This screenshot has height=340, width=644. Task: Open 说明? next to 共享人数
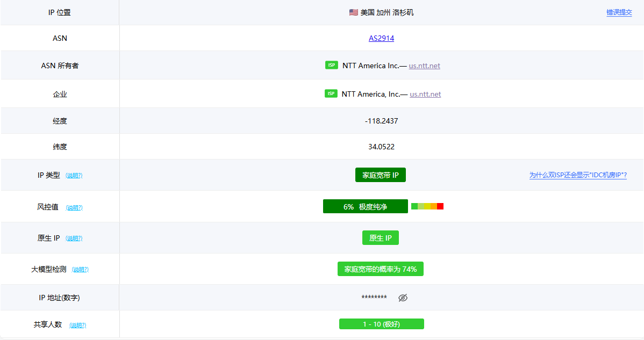coord(77,325)
